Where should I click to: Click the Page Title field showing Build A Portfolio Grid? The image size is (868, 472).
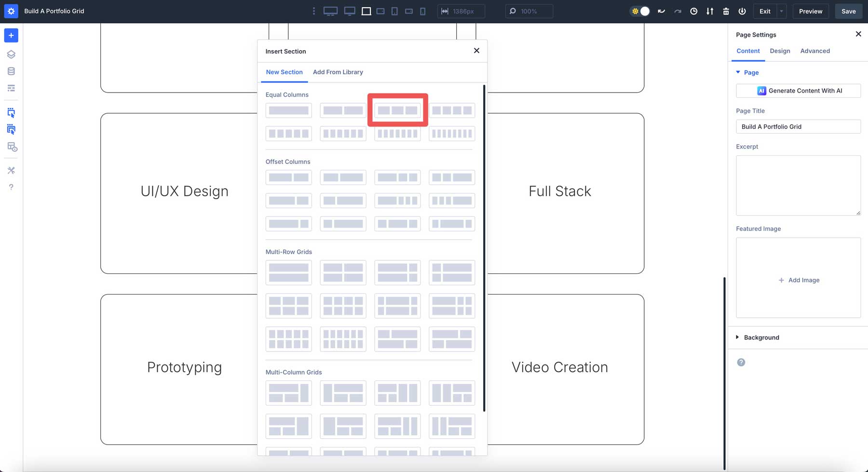point(798,126)
